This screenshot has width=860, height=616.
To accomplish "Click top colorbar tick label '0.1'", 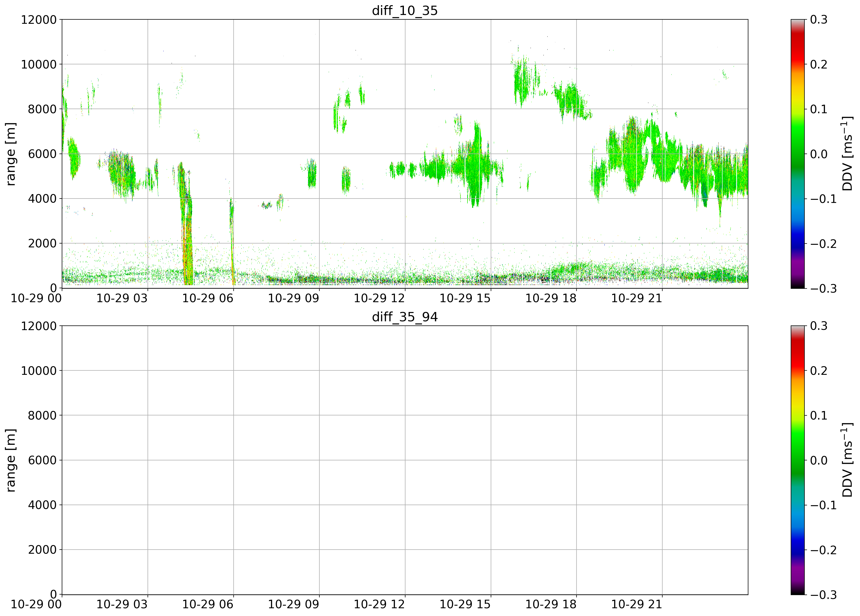I will (x=819, y=109).
